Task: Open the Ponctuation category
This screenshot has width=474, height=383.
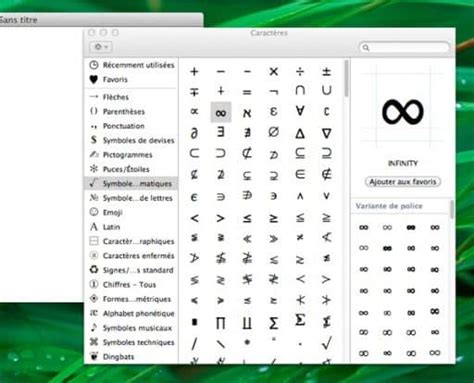Action: (x=132, y=126)
